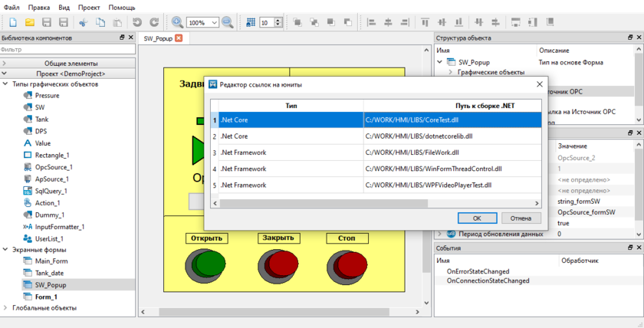The height and width of the screenshot is (328, 644).
Task: Open the Правка menu
Action: tap(39, 7)
